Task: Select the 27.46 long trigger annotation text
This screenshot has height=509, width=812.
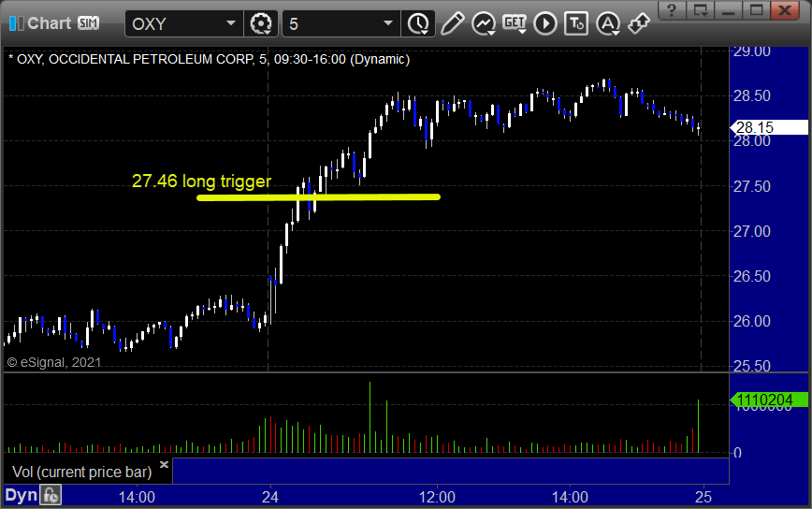Action: tap(201, 182)
